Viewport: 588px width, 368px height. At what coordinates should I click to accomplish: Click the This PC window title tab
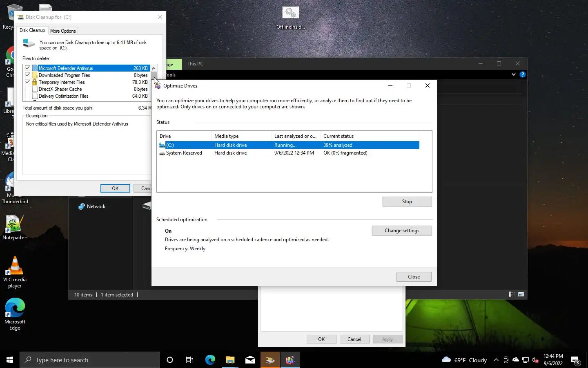195,64
